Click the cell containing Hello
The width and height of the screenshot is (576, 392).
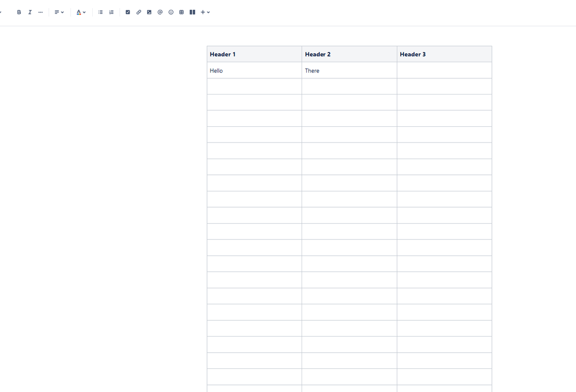(x=255, y=70)
